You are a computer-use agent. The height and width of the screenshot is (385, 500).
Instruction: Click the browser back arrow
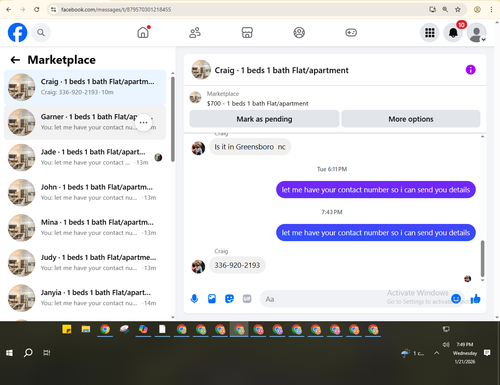(9, 9)
